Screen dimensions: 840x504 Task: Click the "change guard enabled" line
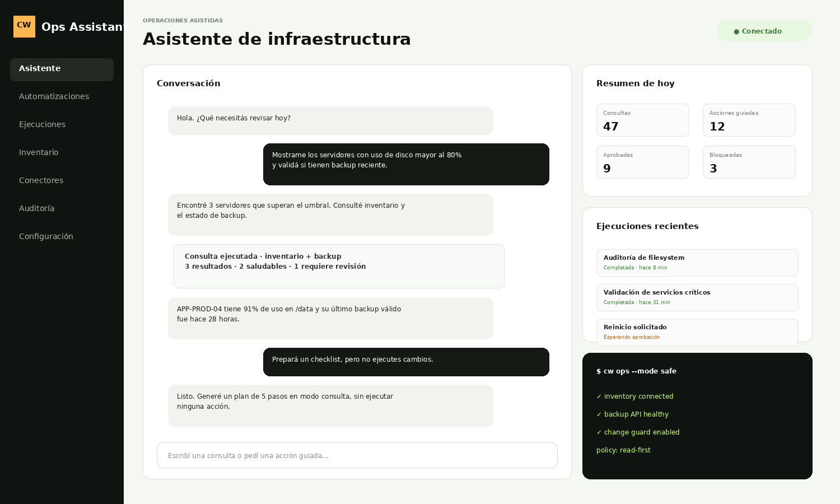[638, 432]
